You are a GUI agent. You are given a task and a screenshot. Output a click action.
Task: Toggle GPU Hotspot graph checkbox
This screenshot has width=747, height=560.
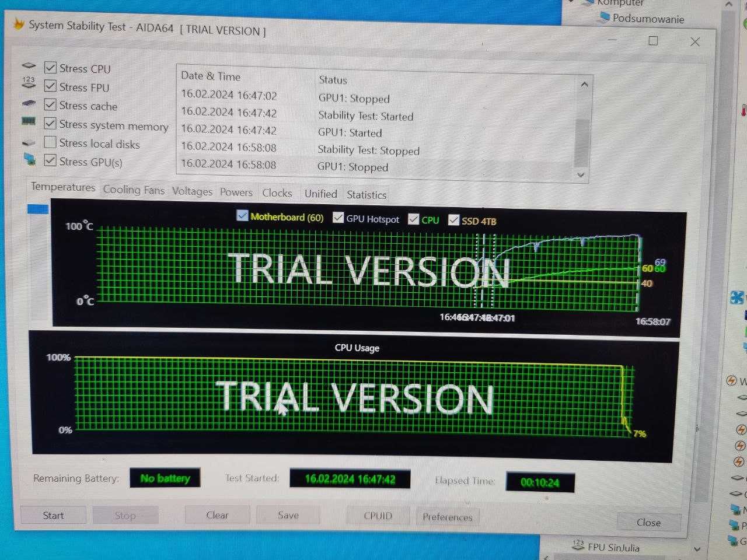coord(338,218)
